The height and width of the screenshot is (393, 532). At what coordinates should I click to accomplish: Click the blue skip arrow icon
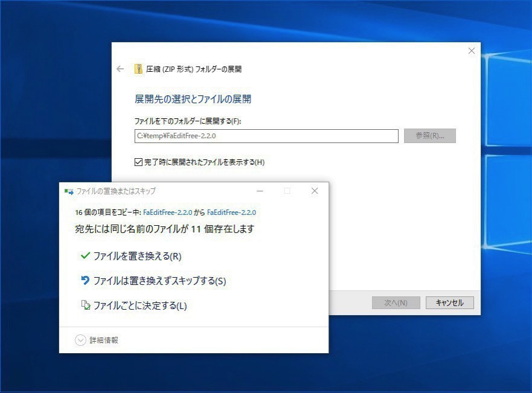click(85, 280)
